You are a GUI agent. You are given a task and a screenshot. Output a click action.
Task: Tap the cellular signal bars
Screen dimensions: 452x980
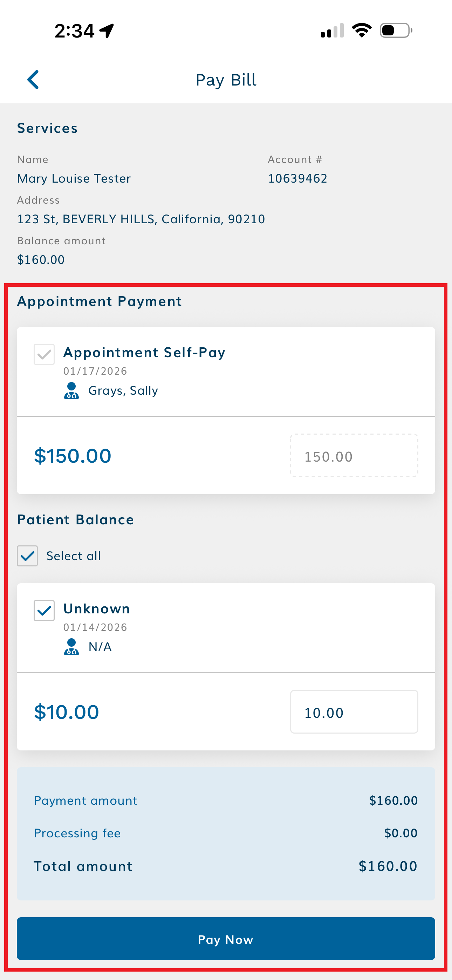tap(332, 31)
